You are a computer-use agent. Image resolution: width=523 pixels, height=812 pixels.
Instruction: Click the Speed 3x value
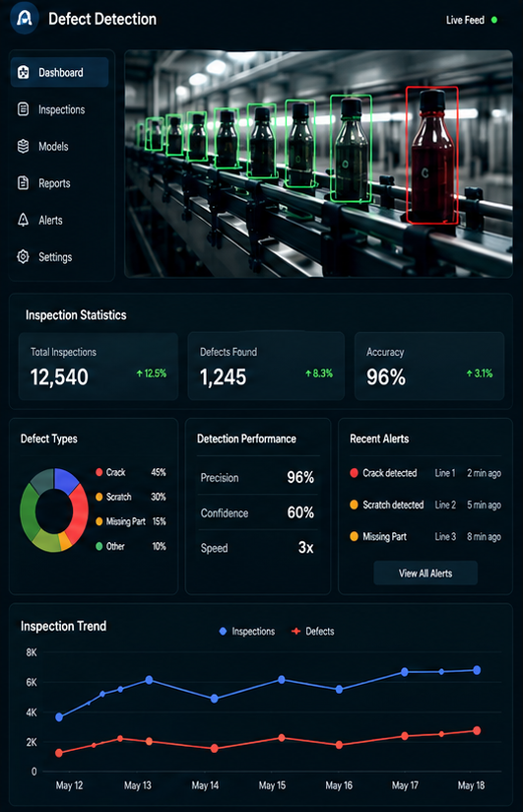pos(305,547)
